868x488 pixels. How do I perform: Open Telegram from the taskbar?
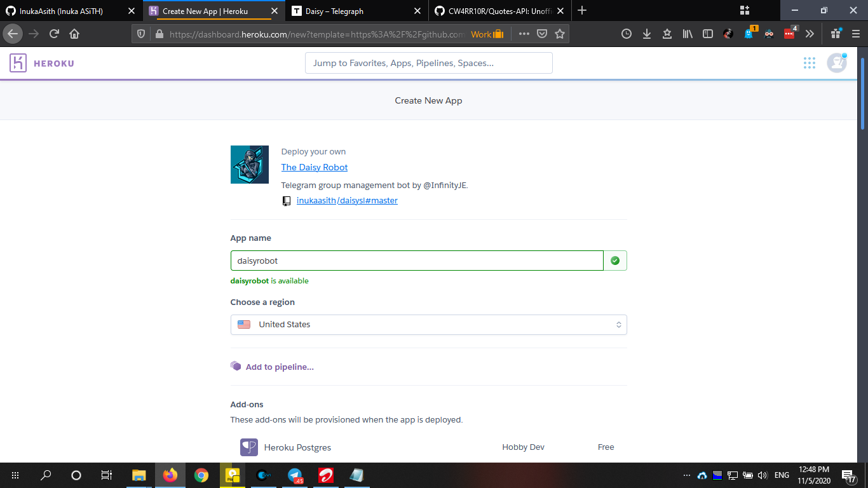[295, 475]
